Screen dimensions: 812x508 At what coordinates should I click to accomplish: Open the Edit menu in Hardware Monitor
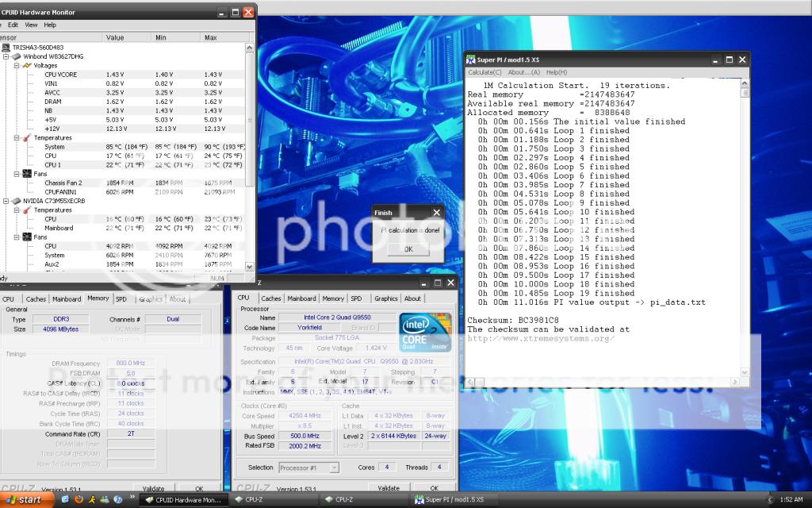point(13,25)
